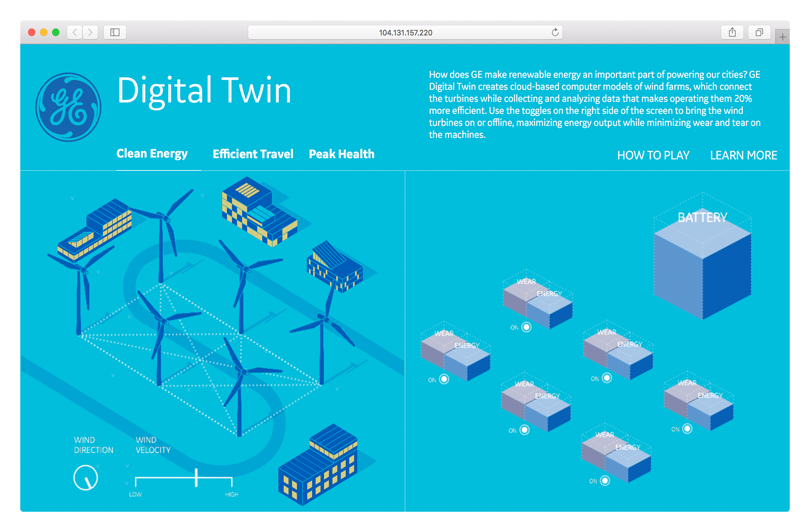This screenshot has height=532, width=810.
Task: Click the sidebar toggle icon in the browser toolbar
Action: click(x=115, y=32)
